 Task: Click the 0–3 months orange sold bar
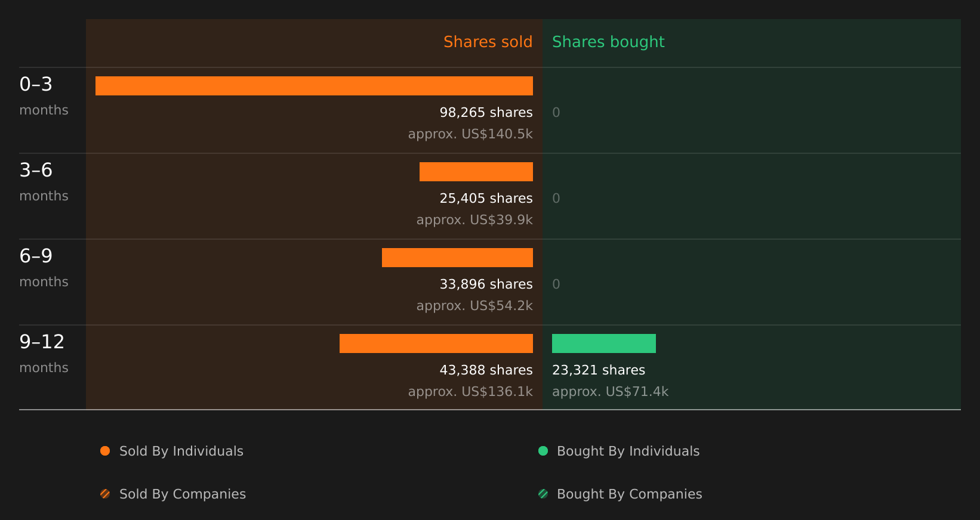(x=314, y=86)
